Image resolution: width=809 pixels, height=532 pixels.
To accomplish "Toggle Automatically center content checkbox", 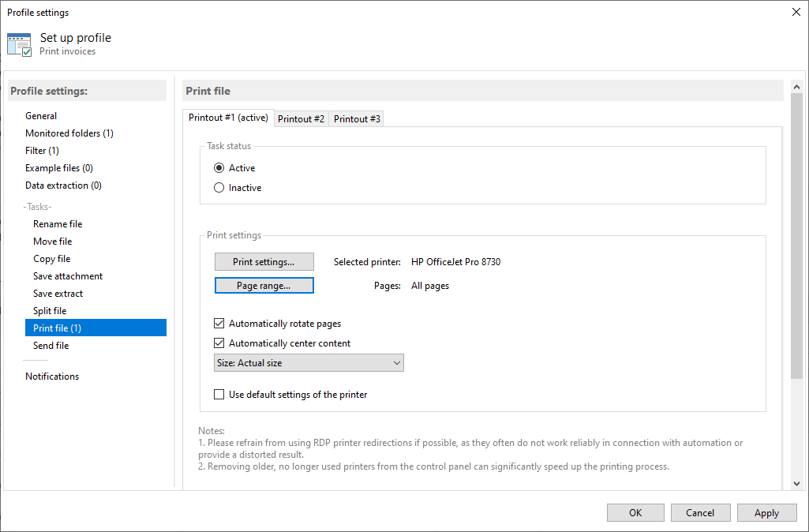I will [x=219, y=343].
